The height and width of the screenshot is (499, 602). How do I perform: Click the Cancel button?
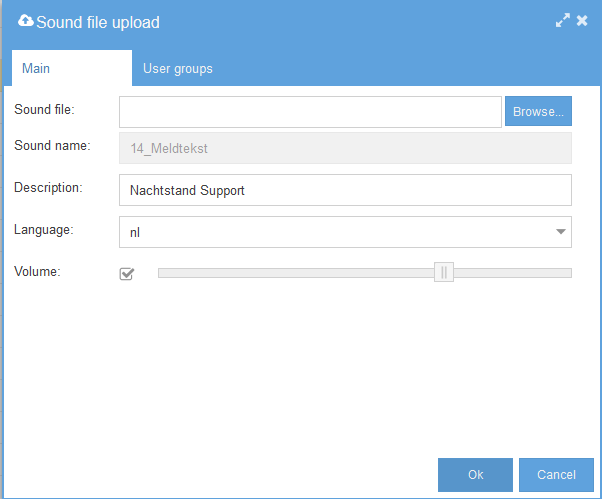tap(556, 475)
